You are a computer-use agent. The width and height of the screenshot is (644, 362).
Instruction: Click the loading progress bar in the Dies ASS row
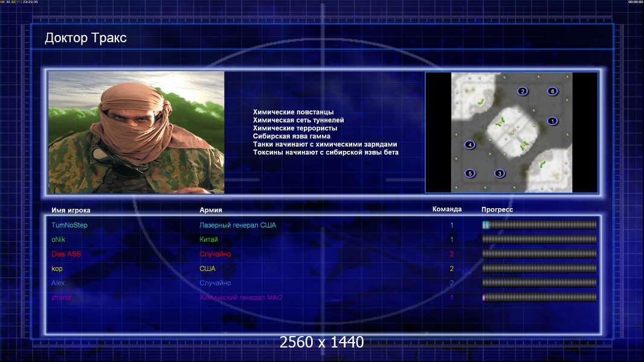539,254
